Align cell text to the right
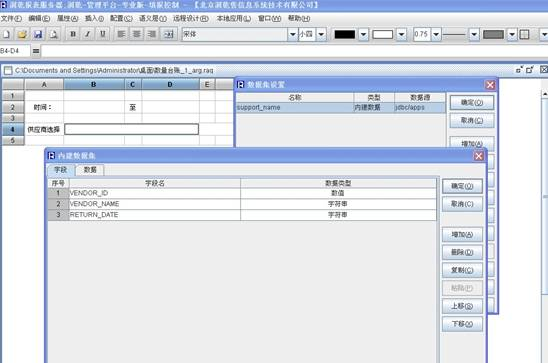Screen dimensions: 548x363 click(152, 34)
